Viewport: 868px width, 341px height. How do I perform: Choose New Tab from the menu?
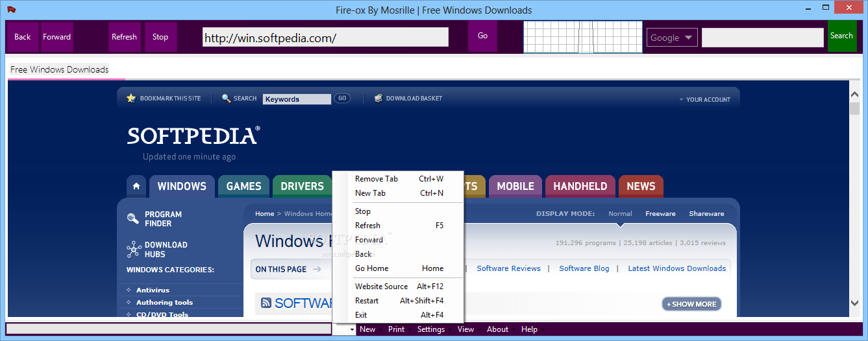(x=398, y=193)
